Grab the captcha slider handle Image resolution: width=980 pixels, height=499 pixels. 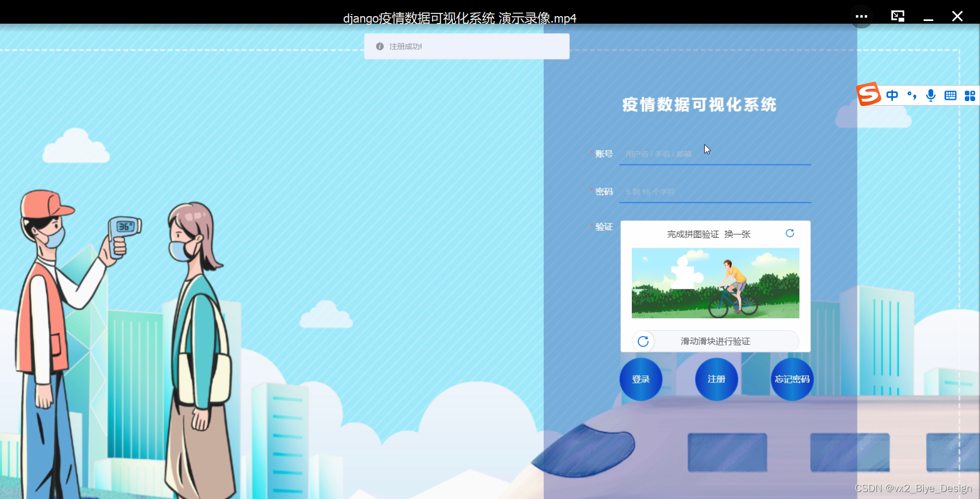coord(643,341)
